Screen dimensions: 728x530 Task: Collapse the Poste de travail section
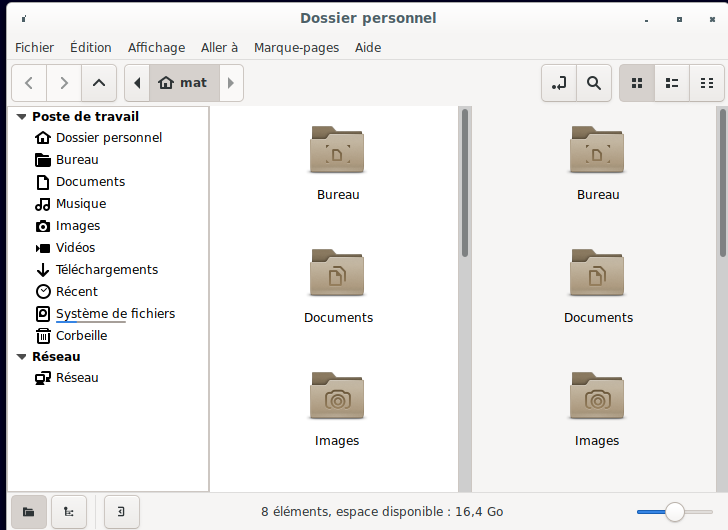click(x=22, y=117)
